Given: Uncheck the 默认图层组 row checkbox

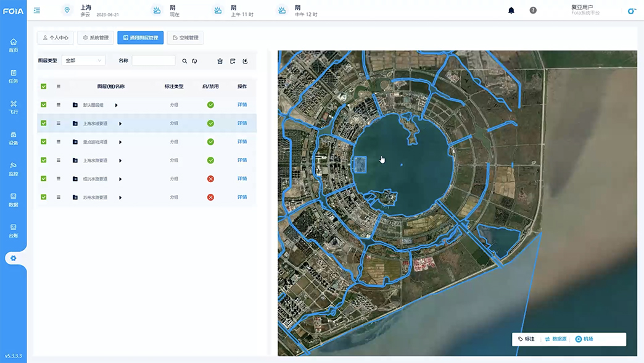Looking at the screenshot, I should [x=43, y=104].
